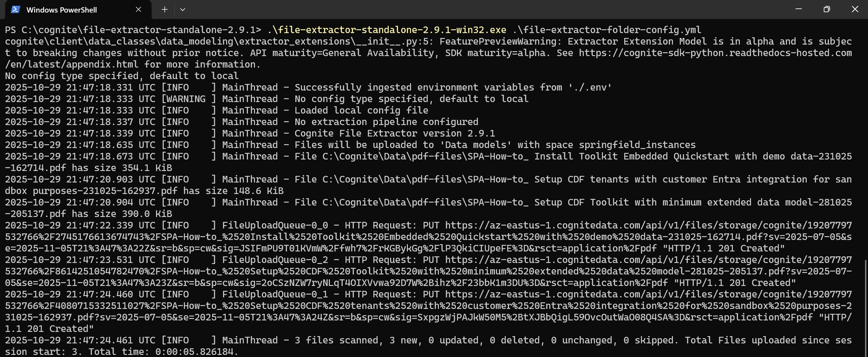This screenshot has width=868, height=357.
Task: Click the 'No extraction pipeline configured' log line
Action: coord(242,122)
